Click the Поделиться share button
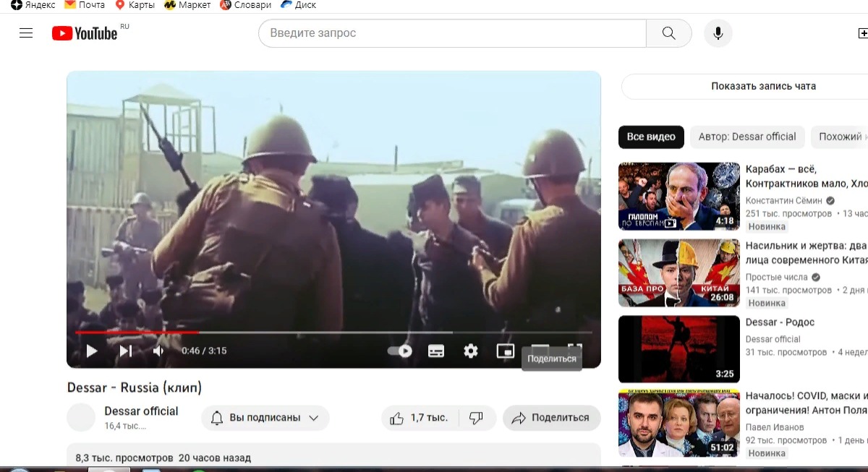The image size is (868, 472). (551, 418)
